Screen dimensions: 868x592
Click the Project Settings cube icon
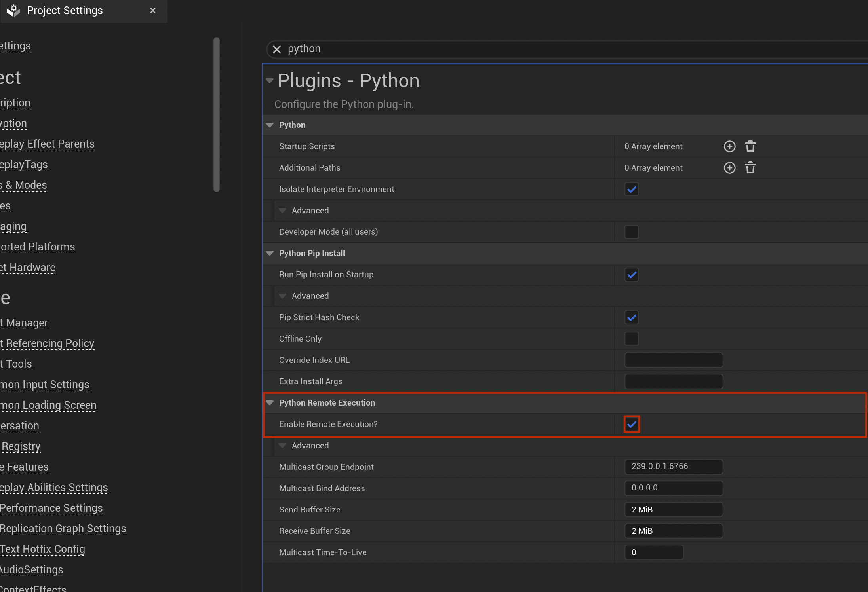(13, 10)
